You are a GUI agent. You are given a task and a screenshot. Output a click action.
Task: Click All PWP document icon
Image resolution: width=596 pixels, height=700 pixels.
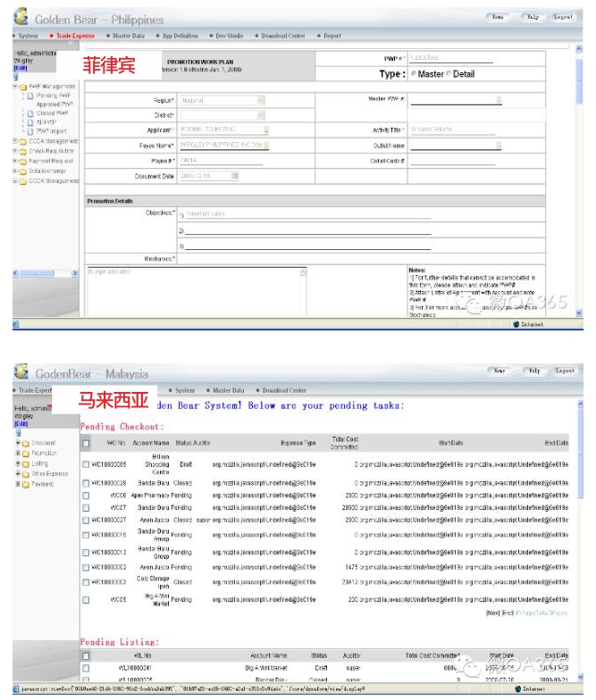point(30,122)
